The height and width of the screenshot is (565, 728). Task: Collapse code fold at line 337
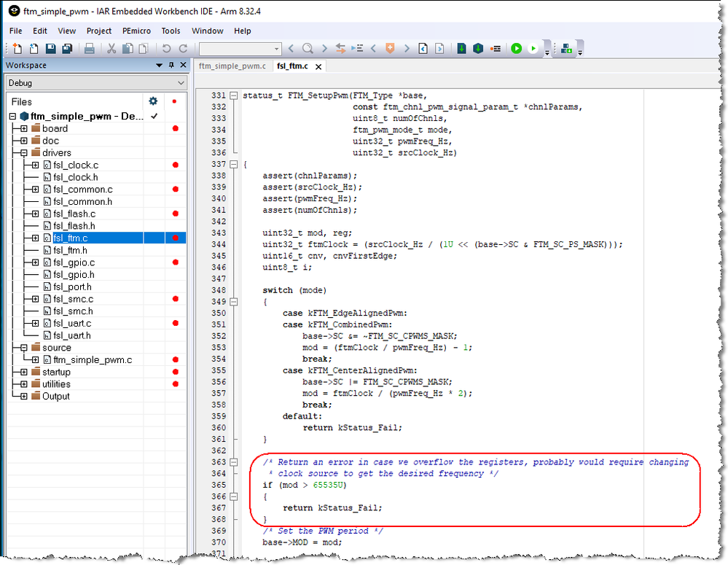point(233,164)
